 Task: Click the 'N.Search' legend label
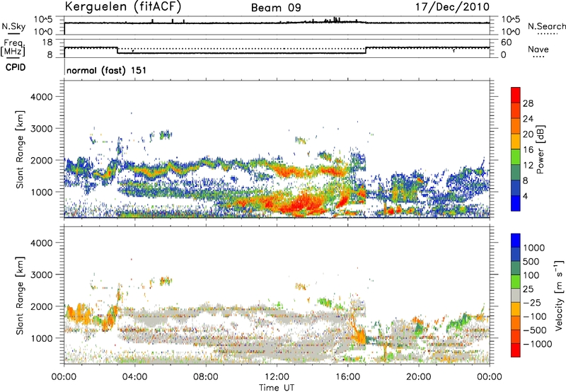click(x=546, y=26)
